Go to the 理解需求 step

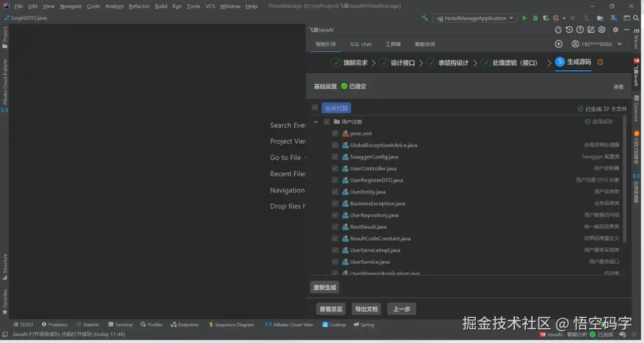tap(350, 63)
